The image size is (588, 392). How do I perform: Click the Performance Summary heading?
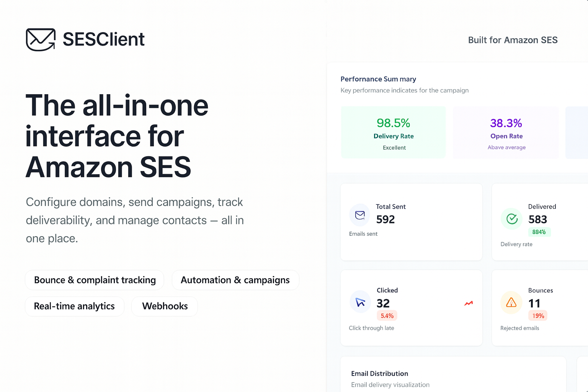pyautogui.click(x=378, y=79)
